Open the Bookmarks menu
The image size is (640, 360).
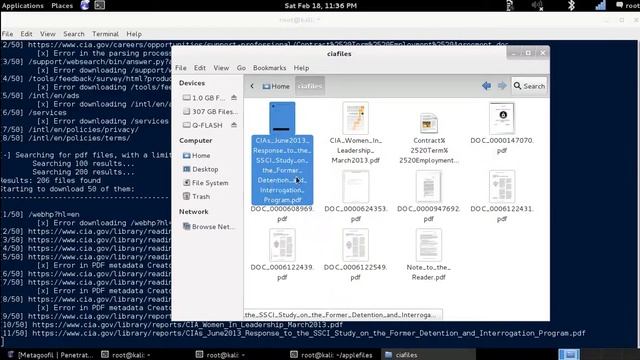tap(269, 68)
